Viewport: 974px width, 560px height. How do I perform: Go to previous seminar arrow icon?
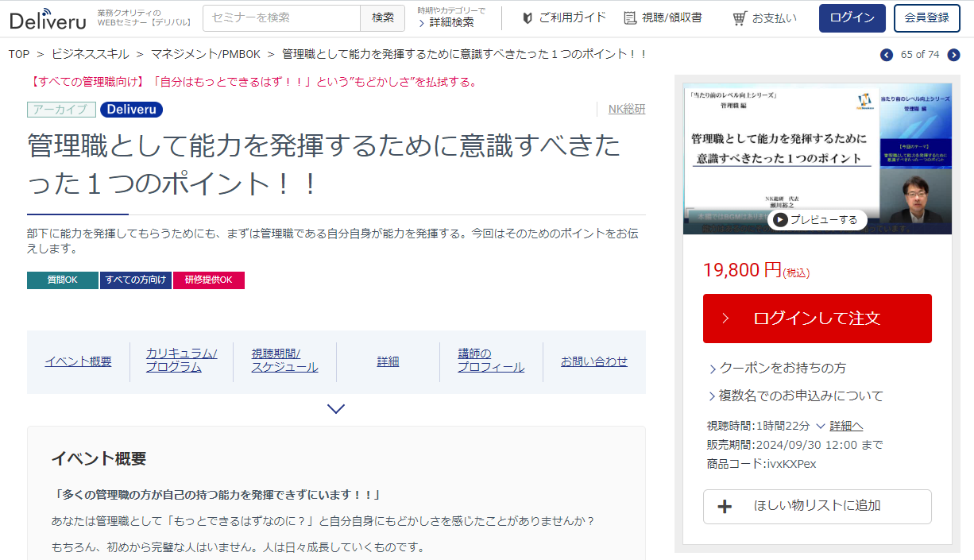[886, 55]
